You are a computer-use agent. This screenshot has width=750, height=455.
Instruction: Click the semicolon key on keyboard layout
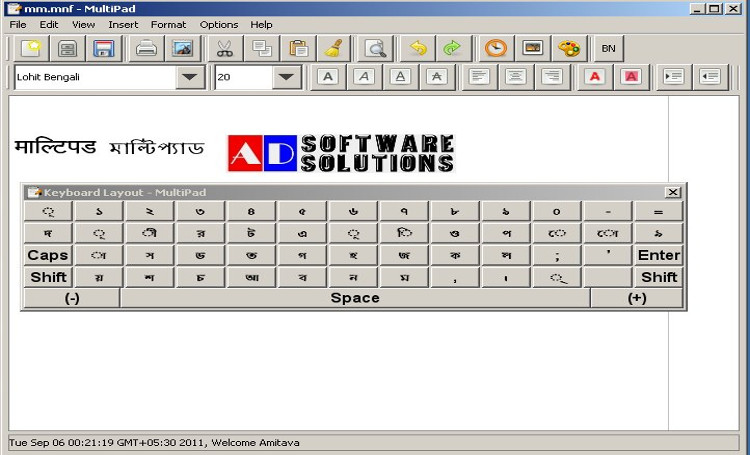(x=557, y=255)
